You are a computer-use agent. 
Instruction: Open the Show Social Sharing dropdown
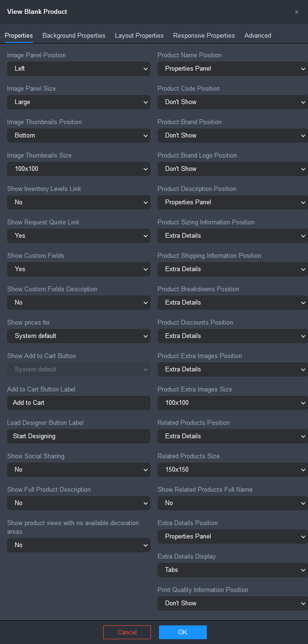coord(79,470)
